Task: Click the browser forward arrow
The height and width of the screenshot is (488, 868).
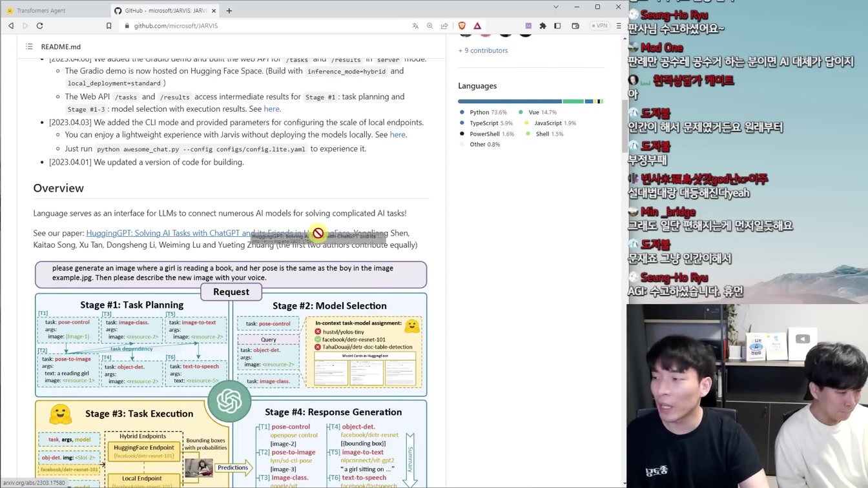Action: coord(25,26)
